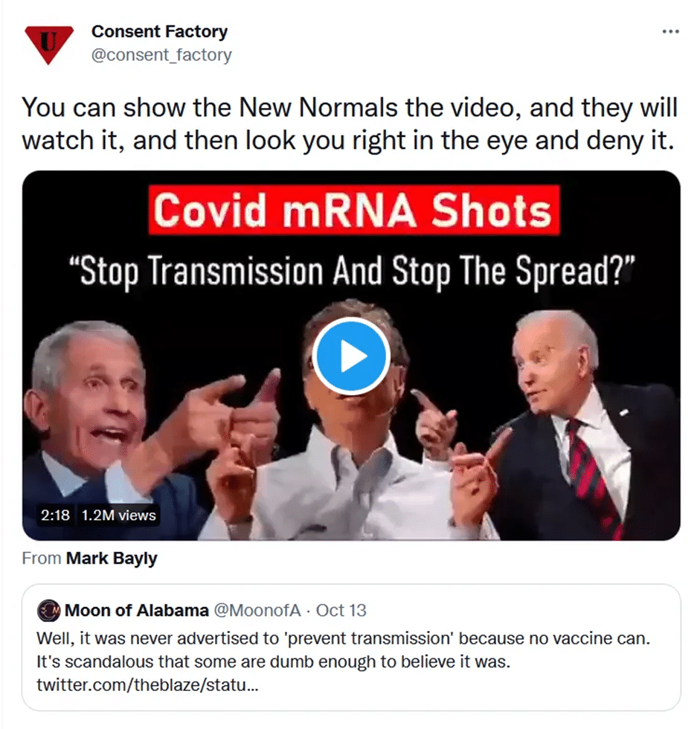The width and height of the screenshot is (700, 729).
Task: Click the Moon of Alabama avatar icon
Action: click(x=49, y=611)
